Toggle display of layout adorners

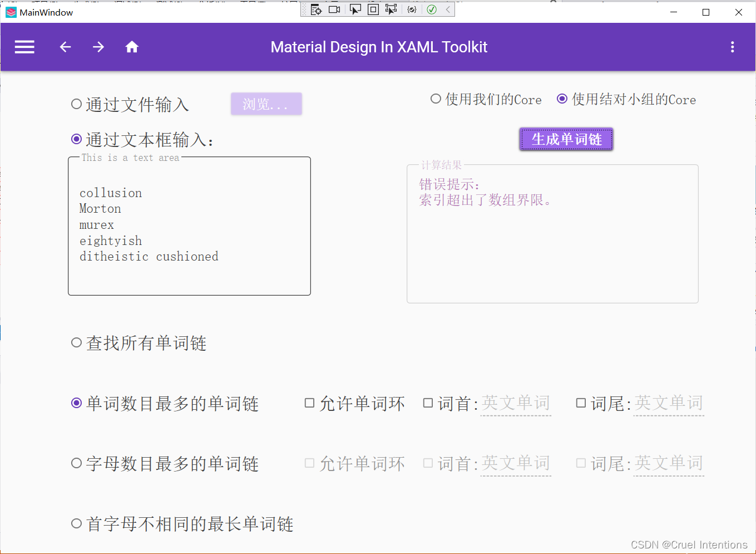click(373, 9)
